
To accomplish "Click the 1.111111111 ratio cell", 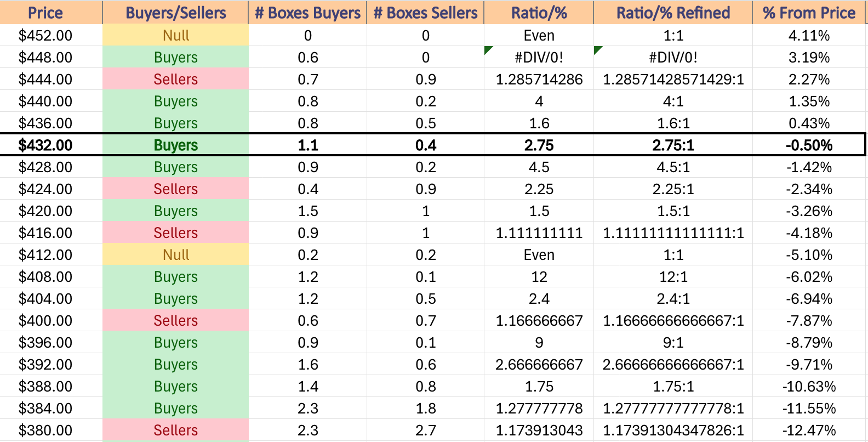I will click(539, 233).
